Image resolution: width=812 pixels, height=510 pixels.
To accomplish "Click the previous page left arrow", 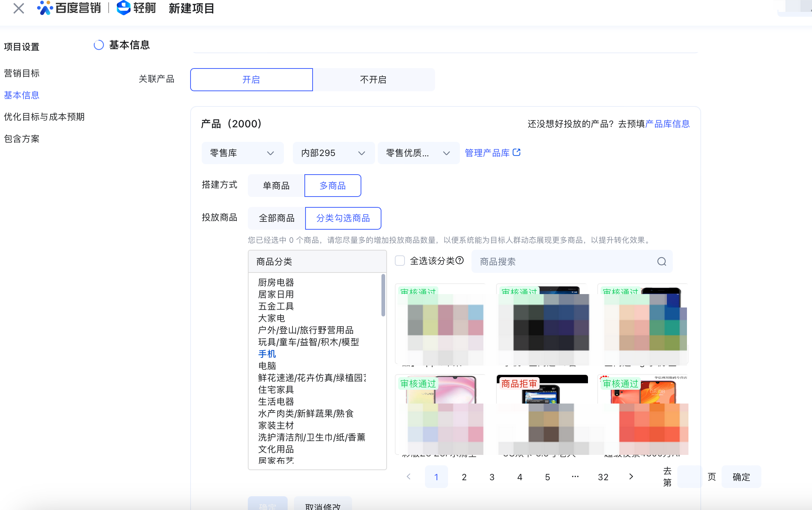I will tap(409, 477).
